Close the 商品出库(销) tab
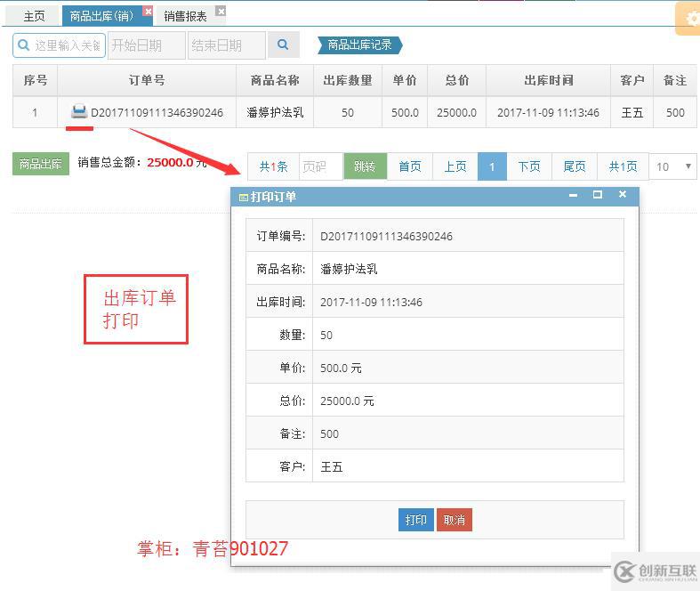 pos(149,12)
